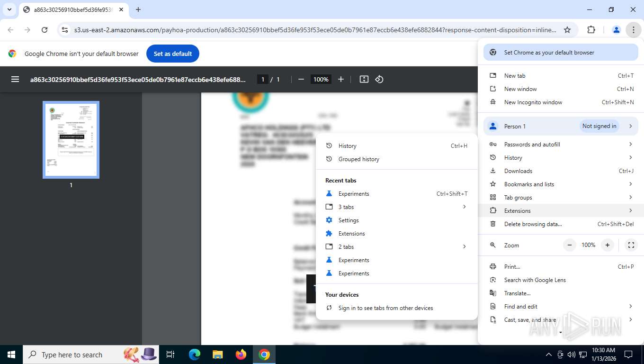644x364 pixels.
Task: Rotate the PDF counterclockwise
Action: (x=379, y=79)
